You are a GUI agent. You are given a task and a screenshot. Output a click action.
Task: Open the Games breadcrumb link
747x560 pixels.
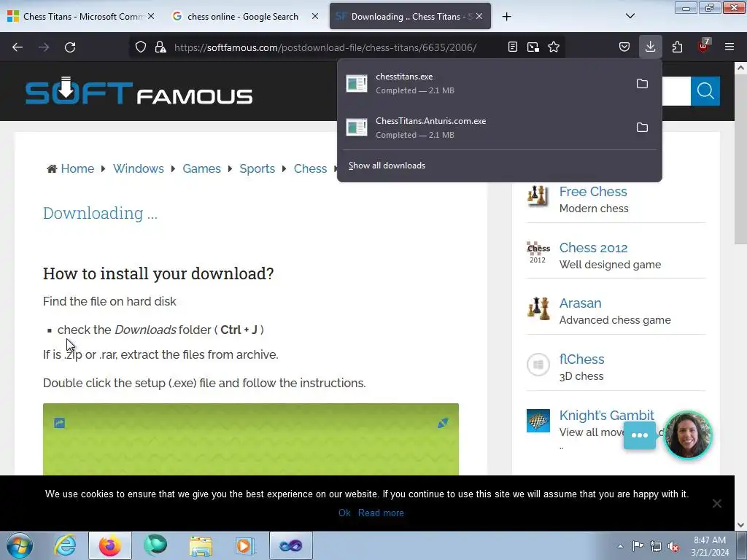pyautogui.click(x=201, y=168)
